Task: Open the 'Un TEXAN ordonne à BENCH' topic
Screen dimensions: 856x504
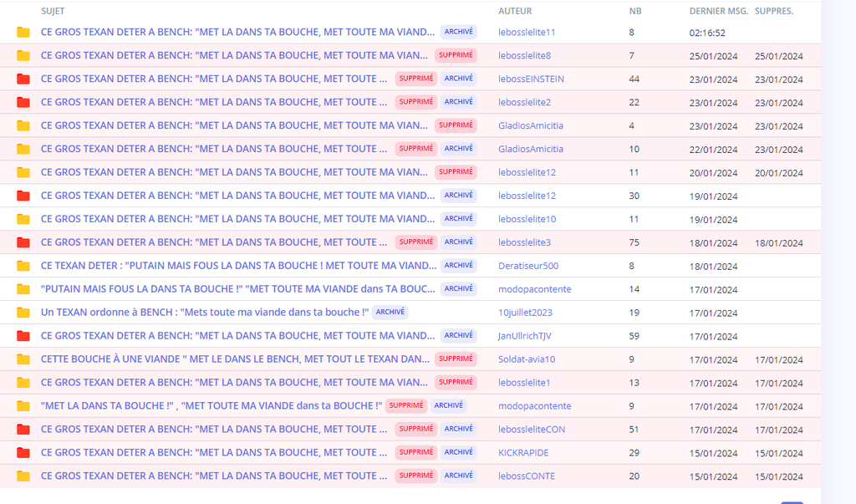Action: [205, 313]
